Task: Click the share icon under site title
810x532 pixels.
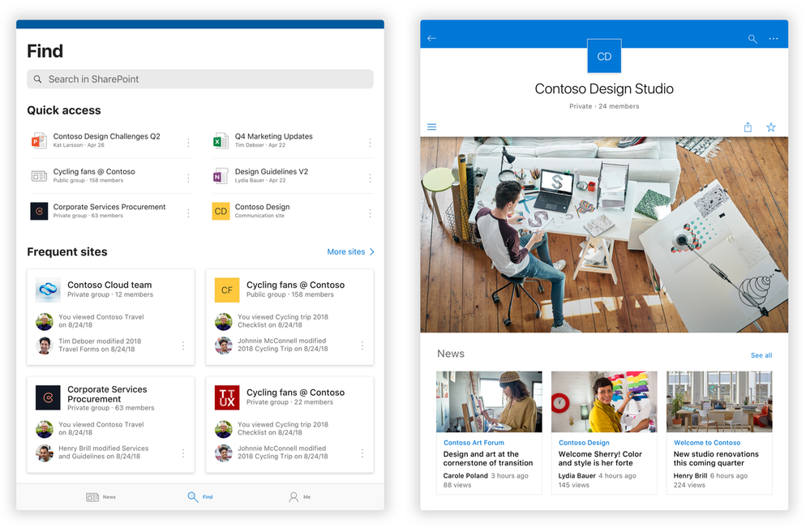Action: 748,127
